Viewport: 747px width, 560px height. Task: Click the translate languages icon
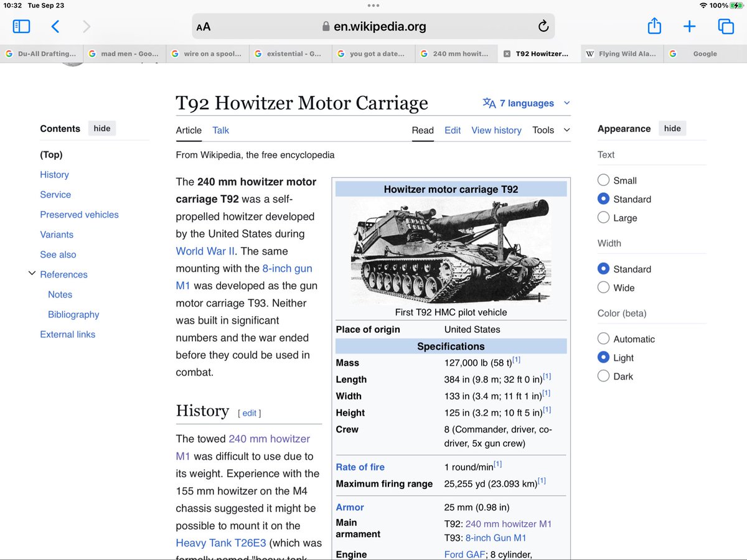point(489,103)
